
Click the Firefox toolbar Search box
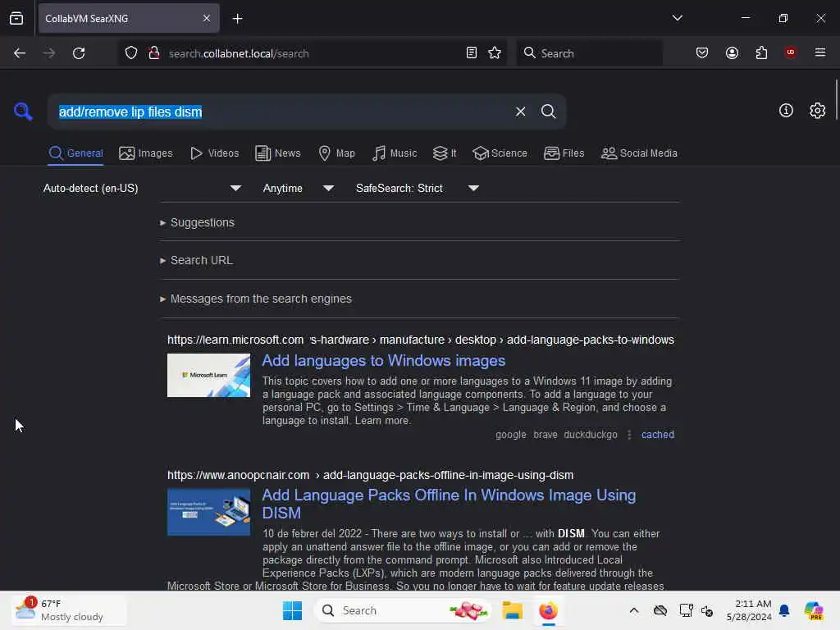pos(589,53)
